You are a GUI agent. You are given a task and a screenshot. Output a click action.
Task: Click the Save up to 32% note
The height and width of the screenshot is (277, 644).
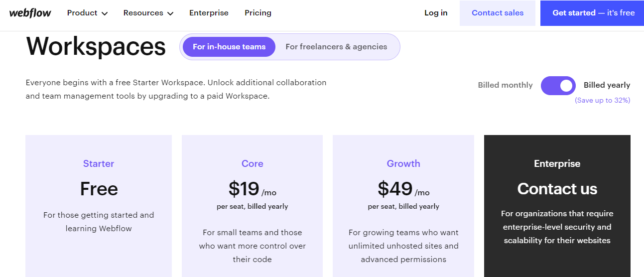602,100
